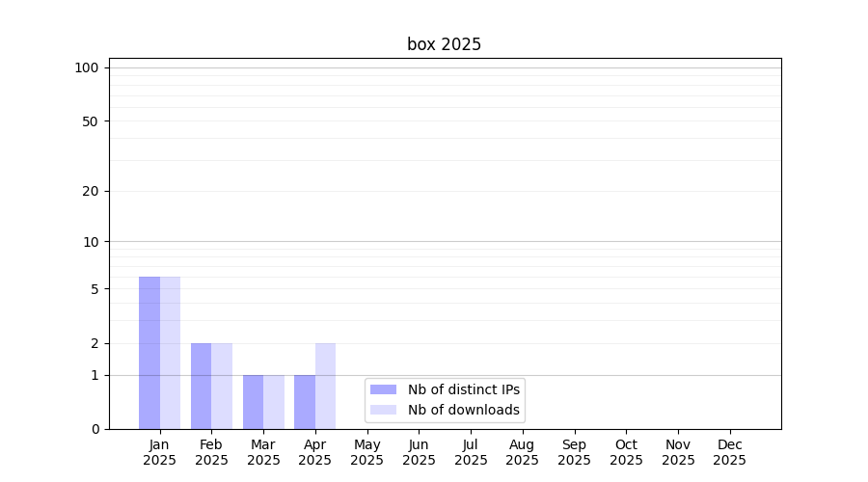Viewport: 868px width, 482px height.
Task: Select the 'Aug 2025' x-axis label
Action: (x=522, y=452)
